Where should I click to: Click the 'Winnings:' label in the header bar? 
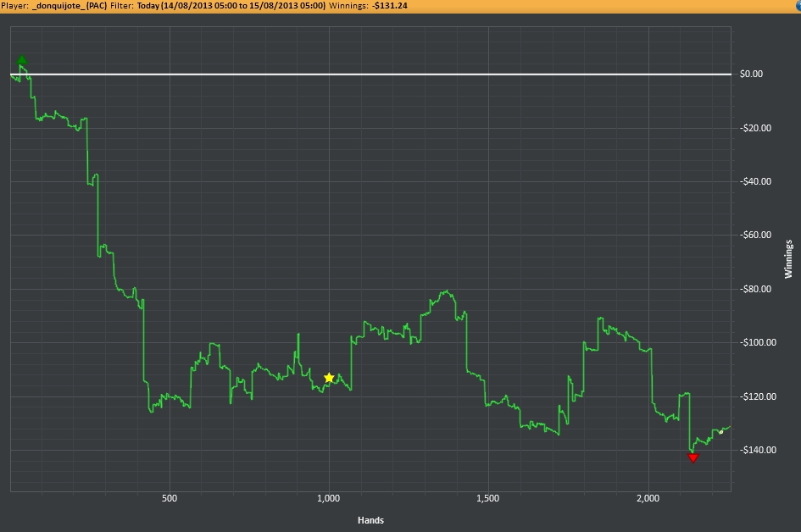[x=349, y=6]
